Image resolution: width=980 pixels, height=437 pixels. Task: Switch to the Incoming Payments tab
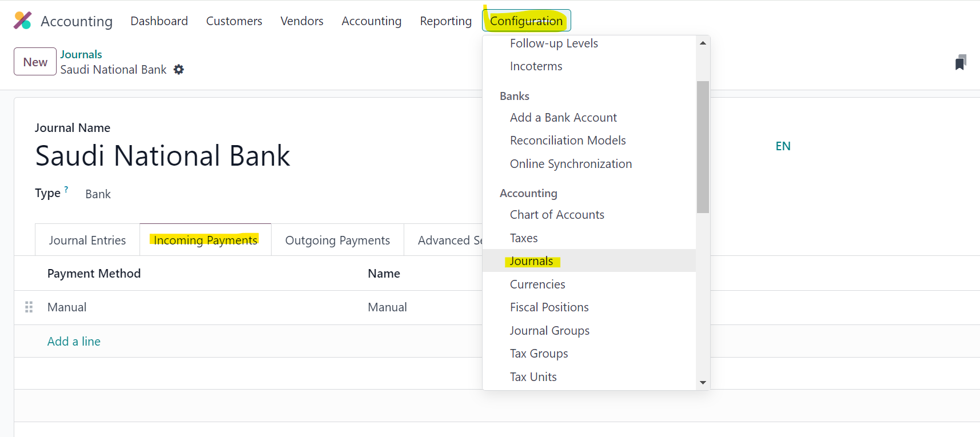tap(206, 240)
